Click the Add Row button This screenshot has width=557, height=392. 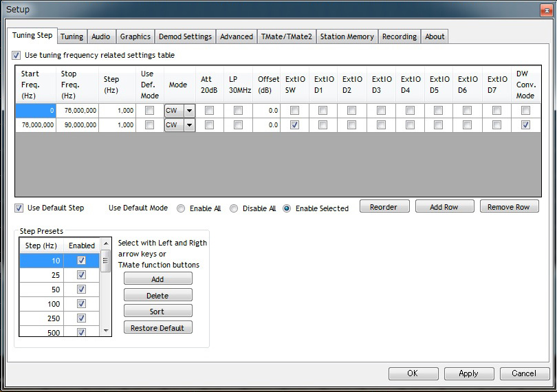coord(444,207)
